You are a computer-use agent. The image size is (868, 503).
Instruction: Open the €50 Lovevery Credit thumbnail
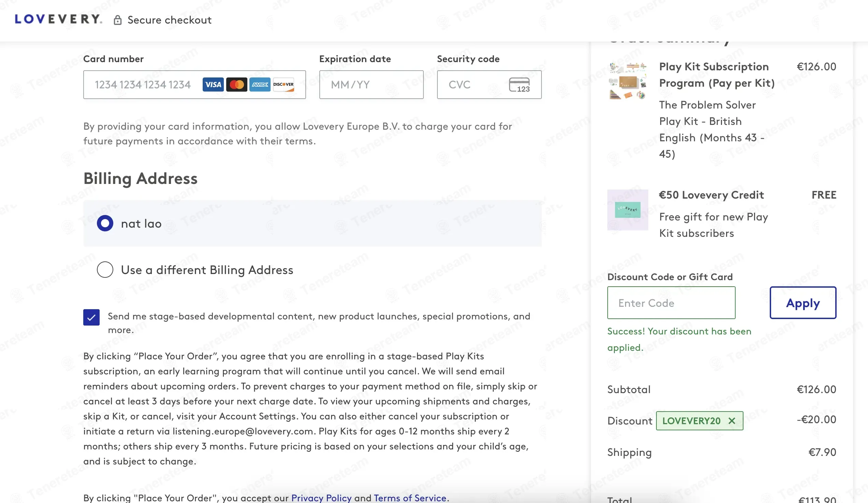[627, 210]
